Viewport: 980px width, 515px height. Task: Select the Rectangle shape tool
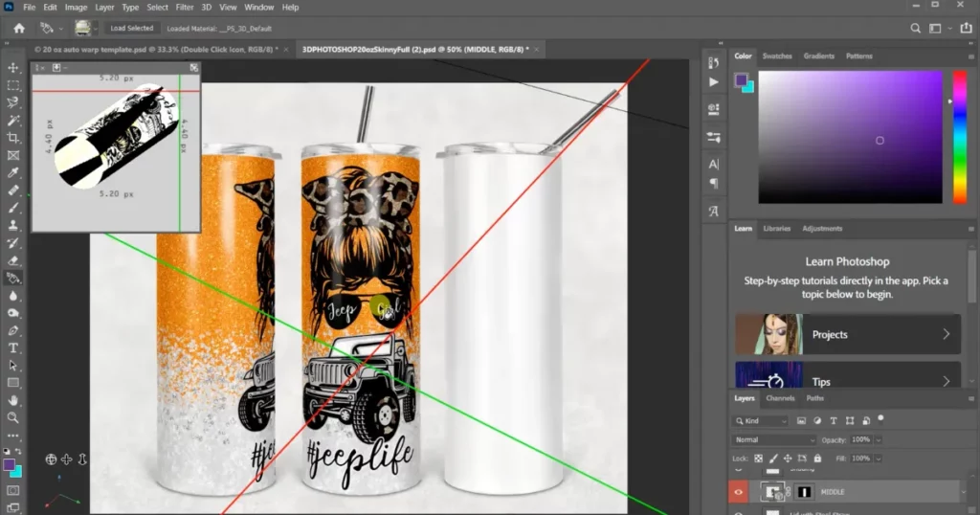click(13, 383)
